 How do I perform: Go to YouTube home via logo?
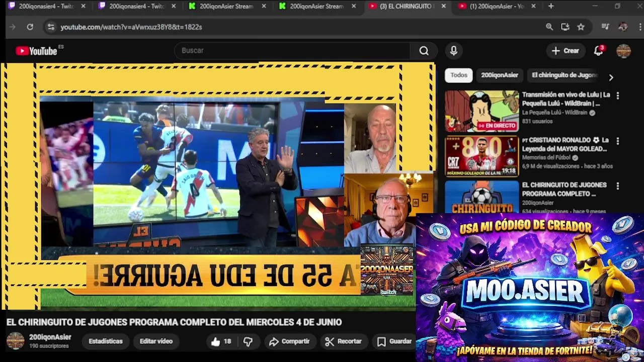pyautogui.click(x=37, y=51)
